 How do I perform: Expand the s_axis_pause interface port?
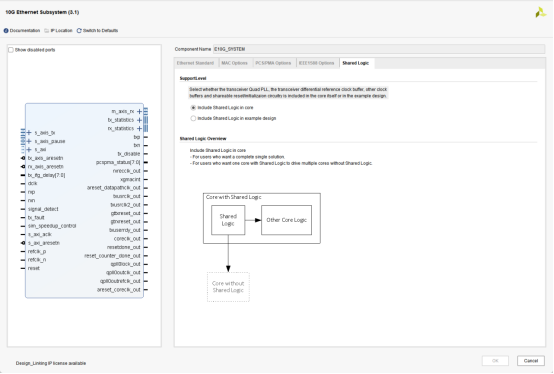pyautogui.click(x=29, y=141)
